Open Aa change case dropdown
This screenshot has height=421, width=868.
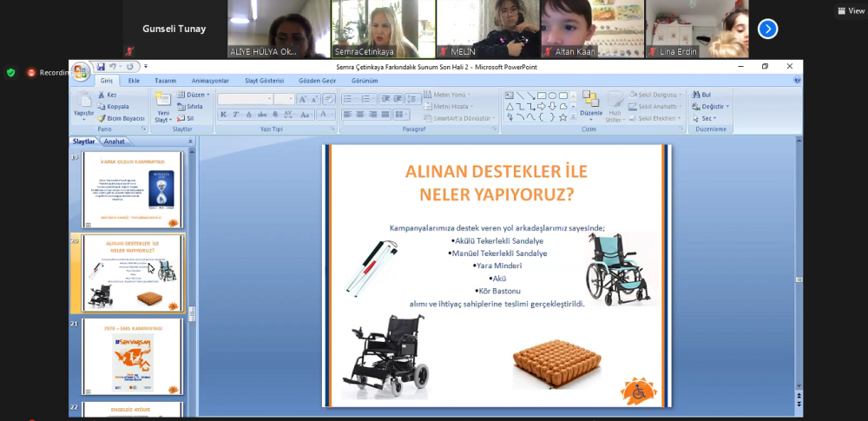[x=306, y=115]
